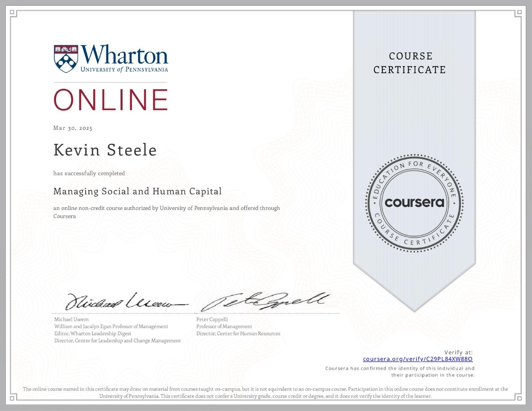532x411 pixels.
Task: Click the 'has successfully completed' text
Action: coord(89,173)
